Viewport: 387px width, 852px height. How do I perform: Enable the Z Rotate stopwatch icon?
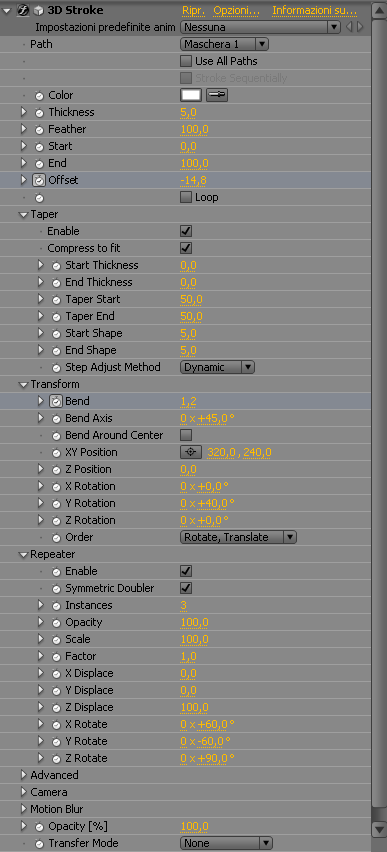56,759
